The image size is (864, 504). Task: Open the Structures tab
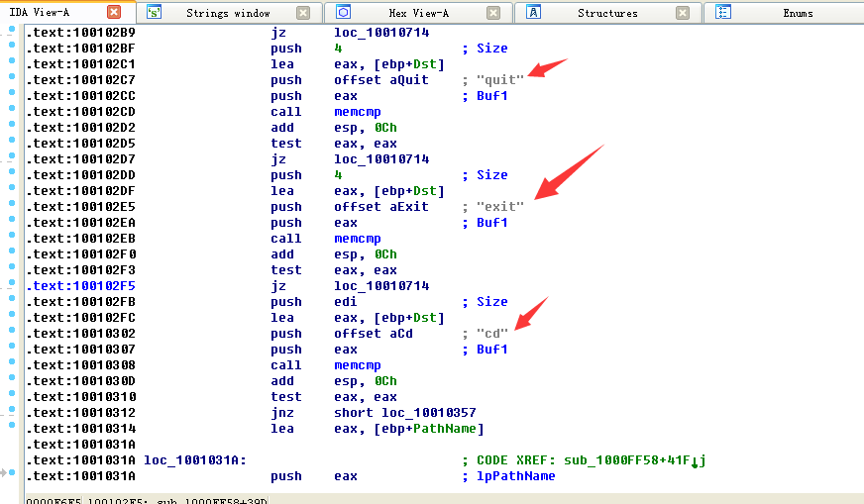pyautogui.click(x=607, y=13)
